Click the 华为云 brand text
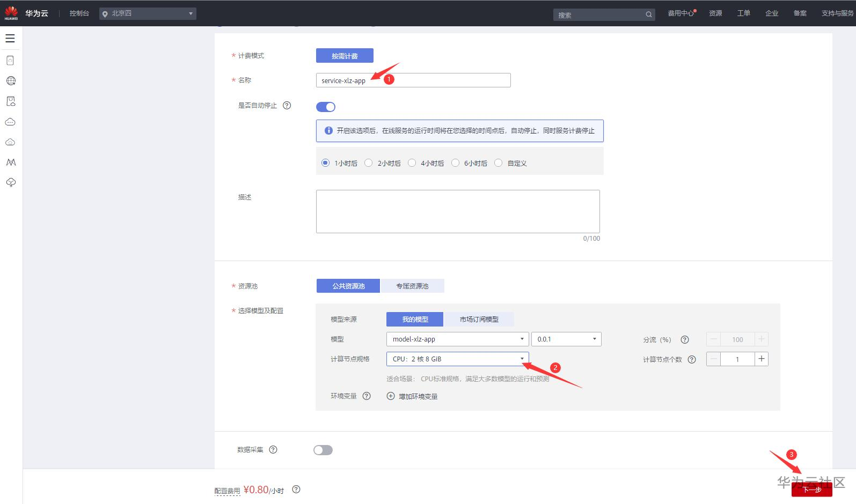 tap(36, 13)
